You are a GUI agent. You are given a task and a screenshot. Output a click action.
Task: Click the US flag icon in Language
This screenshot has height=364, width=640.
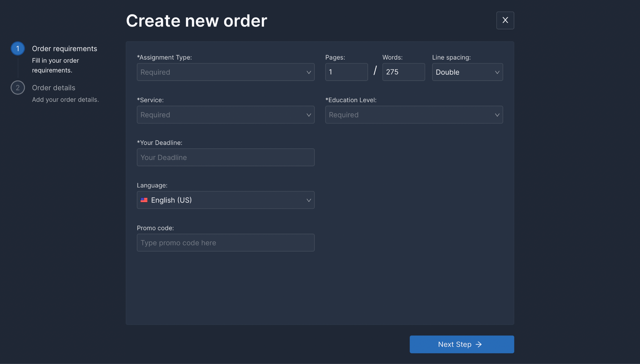click(144, 200)
